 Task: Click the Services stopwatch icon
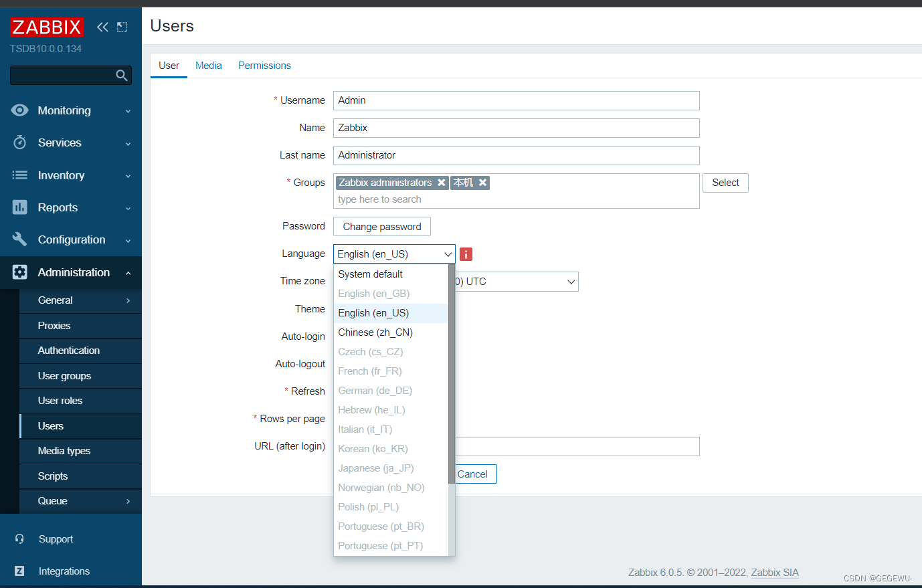click(x=20, y=142)
